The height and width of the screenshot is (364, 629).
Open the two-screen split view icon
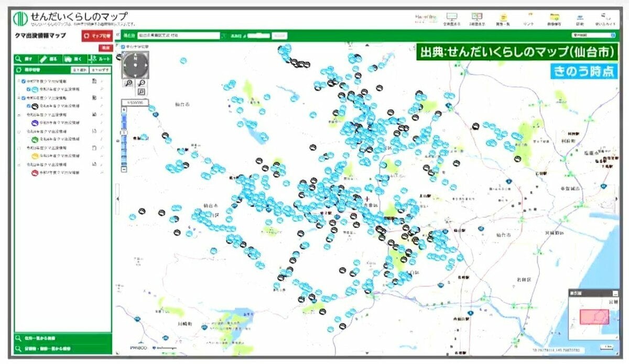(477, 17)
